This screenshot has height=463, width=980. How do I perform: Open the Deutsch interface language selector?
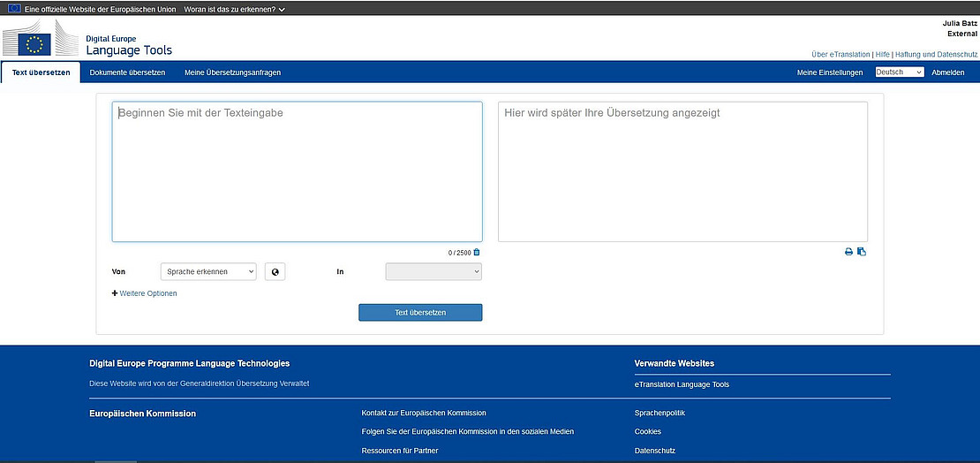[x=899, y=72]
